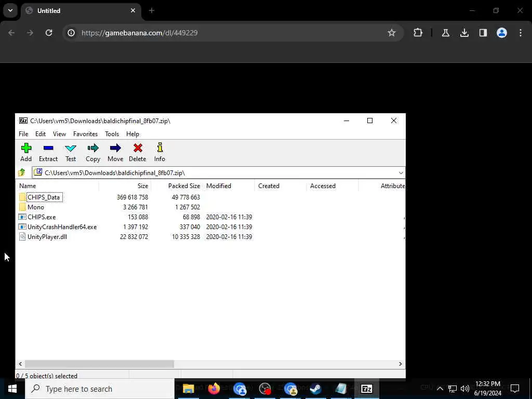Click the taskbar search box

(100, 389)
